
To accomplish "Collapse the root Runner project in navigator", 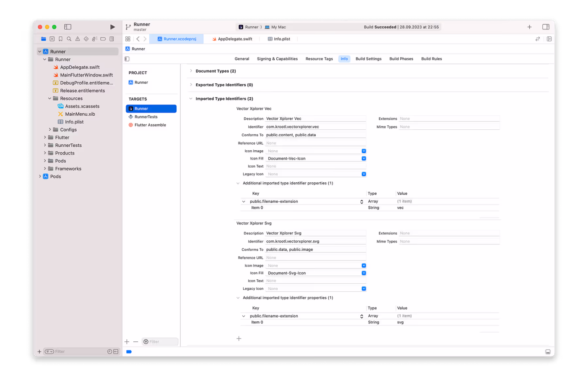I will pos(40,52).
